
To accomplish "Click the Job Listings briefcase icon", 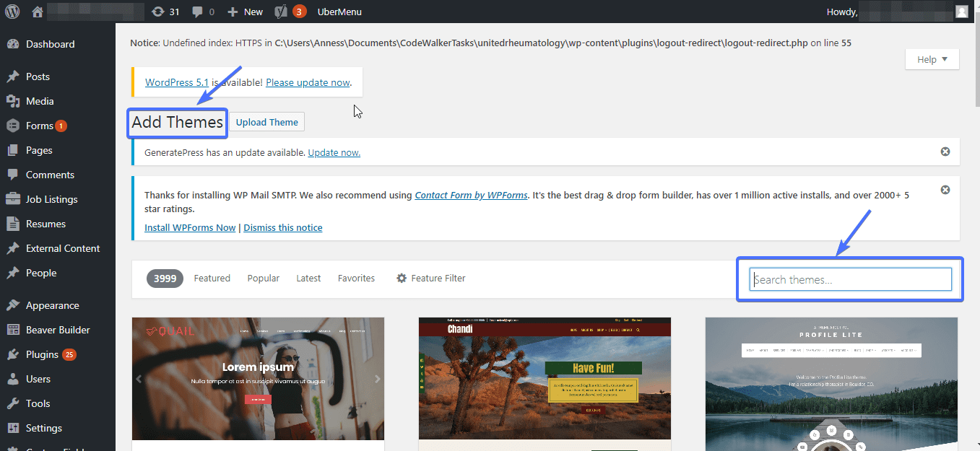I will 13,199.
